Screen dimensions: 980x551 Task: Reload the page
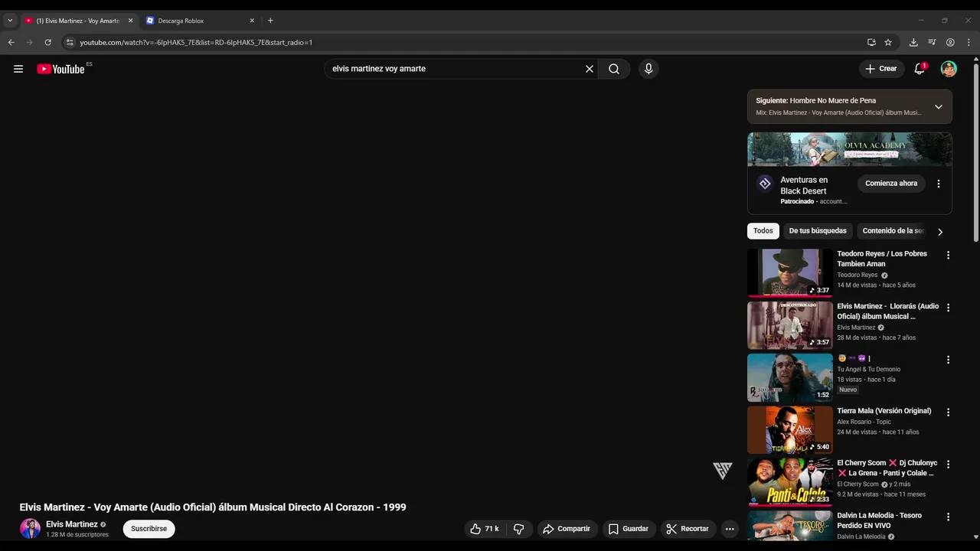[47, 42]
